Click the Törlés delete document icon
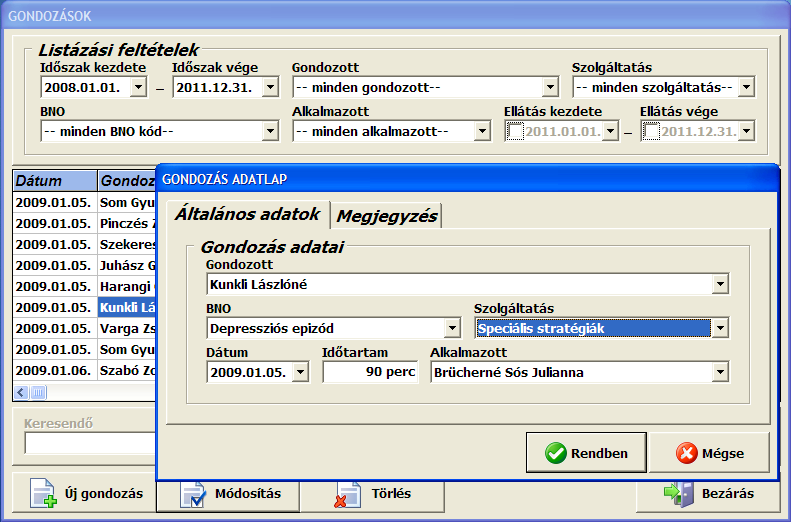The image size is (791, 522). click(347, 493)
